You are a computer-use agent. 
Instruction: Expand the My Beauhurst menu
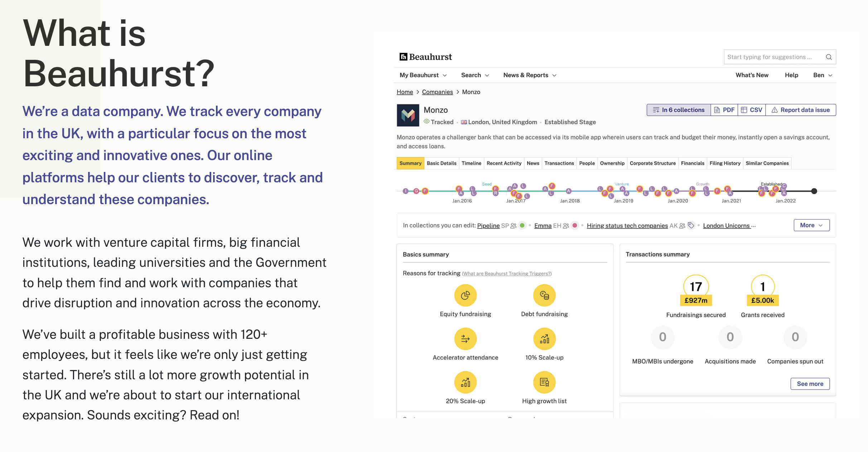click(x=423, y=75)
